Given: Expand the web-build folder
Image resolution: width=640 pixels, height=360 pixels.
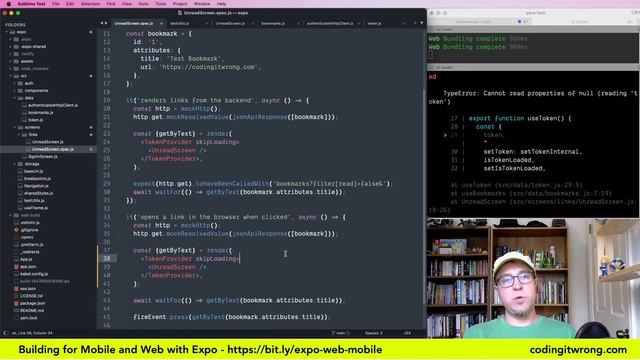Looking at the screenshot, I should (11, 215).
